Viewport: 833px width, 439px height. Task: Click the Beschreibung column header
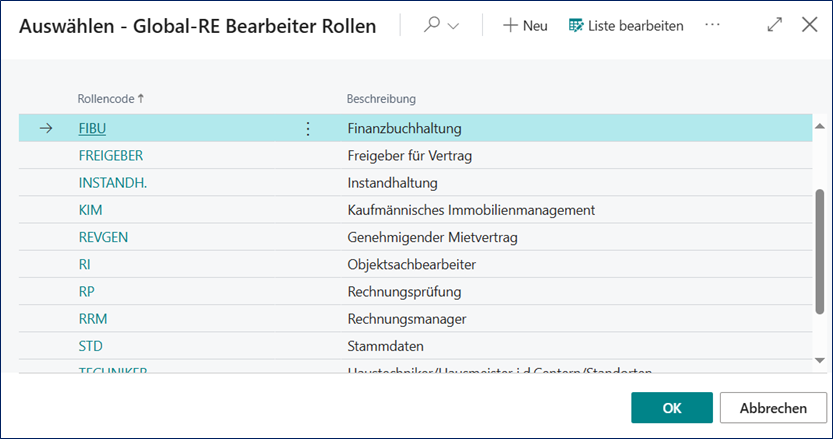pos(381,99)
